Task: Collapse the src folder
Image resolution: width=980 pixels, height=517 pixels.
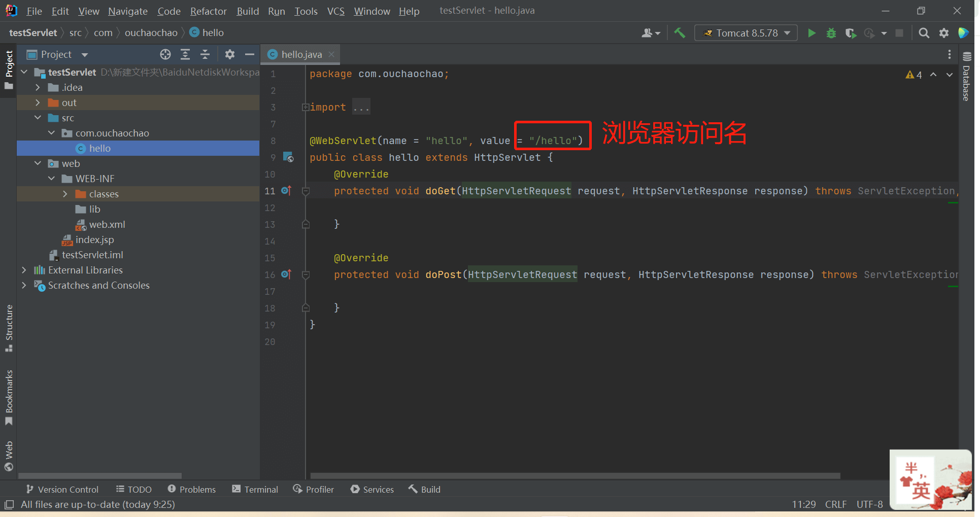Action: pyautogui.click(x=38, y=118)
